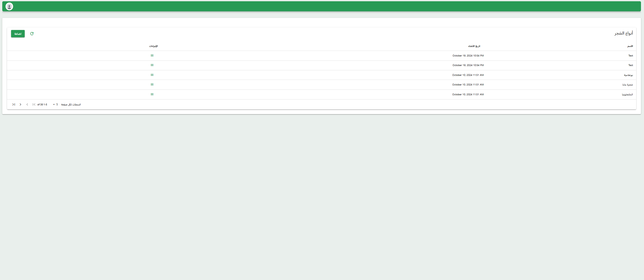Sort by تاريخ الانشاء column header
Screen dimensions: 644x280
pos(474,46)
